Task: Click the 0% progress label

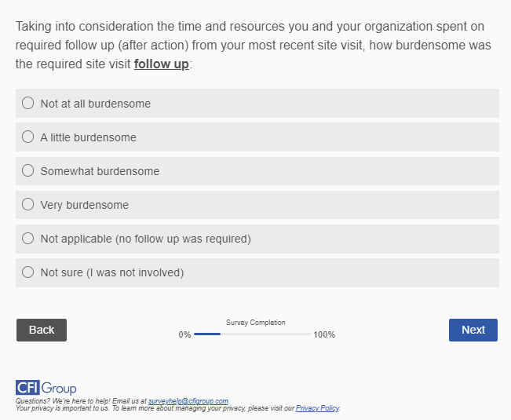Action: 184,335
